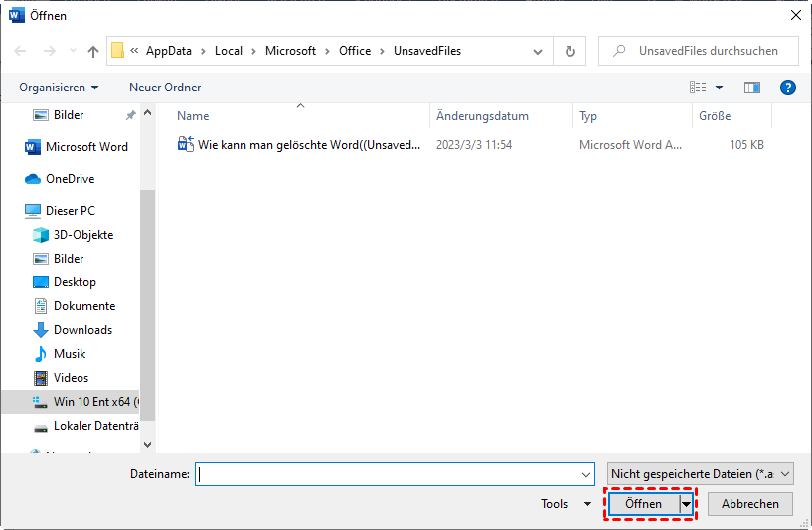Close the Öffnen dialog
The image size is (812, 530).
(x=796, y=15)
